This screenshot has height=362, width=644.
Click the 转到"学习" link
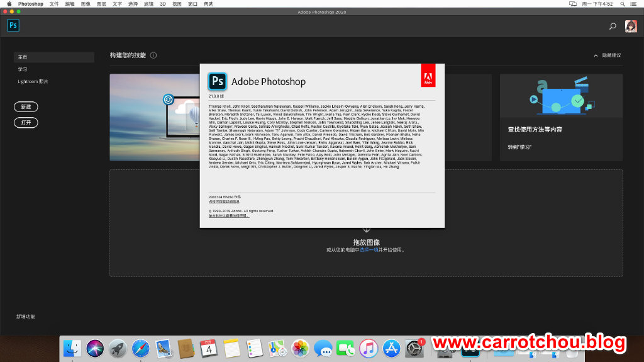[x=519, y=147]
